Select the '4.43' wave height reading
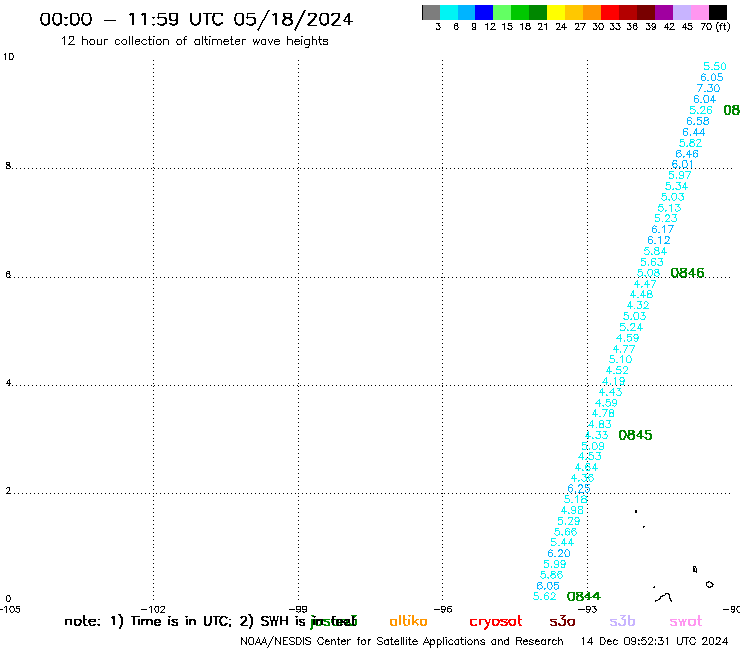Viewport: 740px width, 650px height. pyautogui.click(x=610, y=392)
